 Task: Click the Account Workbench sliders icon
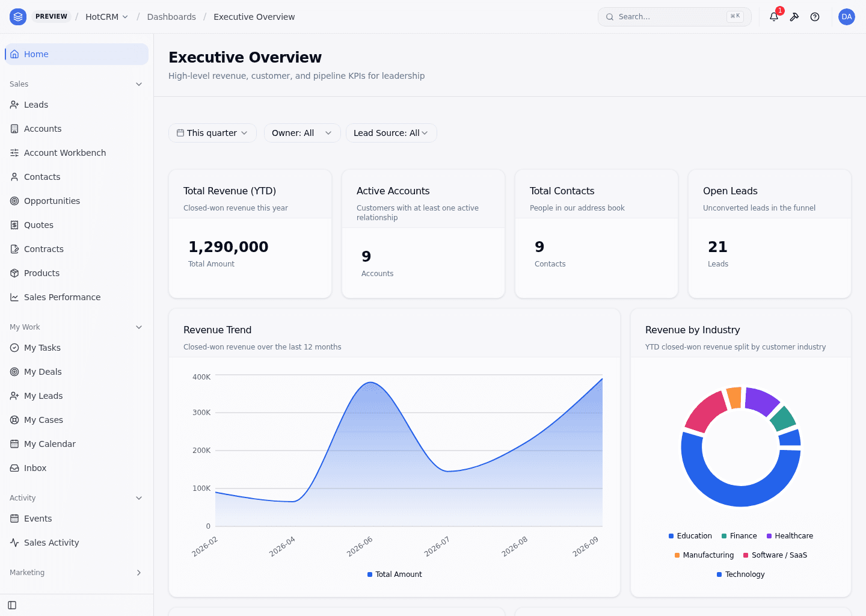pos(14,153)
